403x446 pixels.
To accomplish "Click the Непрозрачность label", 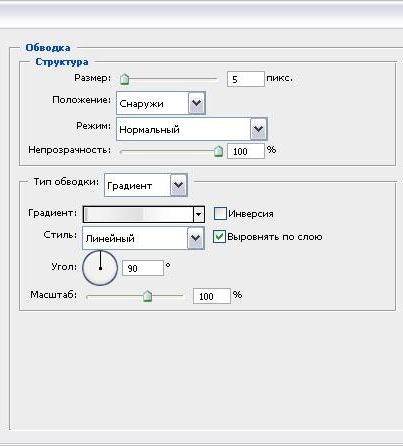I will (x=69, y=150).
